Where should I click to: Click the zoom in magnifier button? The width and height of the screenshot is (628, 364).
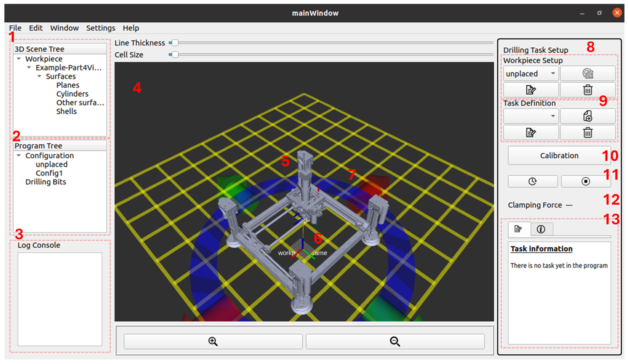[213, 341]
